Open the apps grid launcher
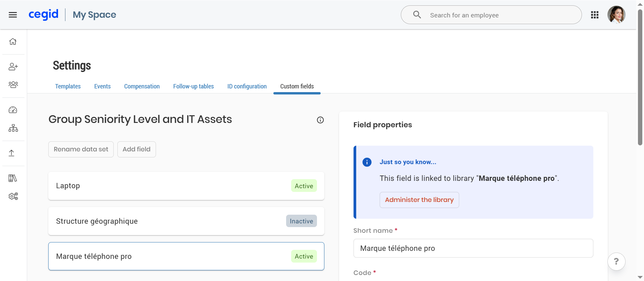Viewport: 644px width, 281px height. tap(594, 15)
